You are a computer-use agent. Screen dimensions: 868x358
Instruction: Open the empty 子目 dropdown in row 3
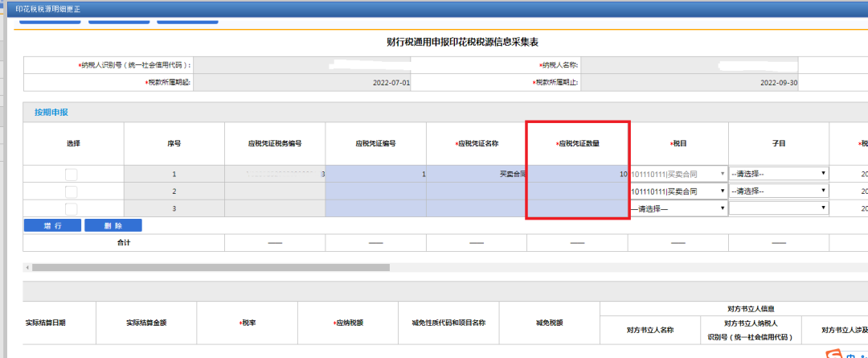click(x=779, y=208)
